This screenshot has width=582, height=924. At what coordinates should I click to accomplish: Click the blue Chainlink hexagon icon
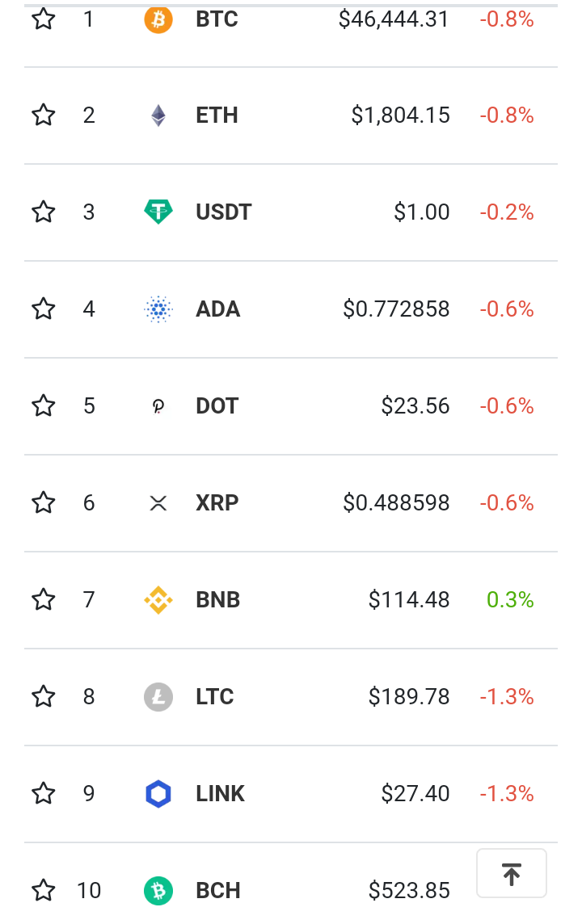point(158,794)
